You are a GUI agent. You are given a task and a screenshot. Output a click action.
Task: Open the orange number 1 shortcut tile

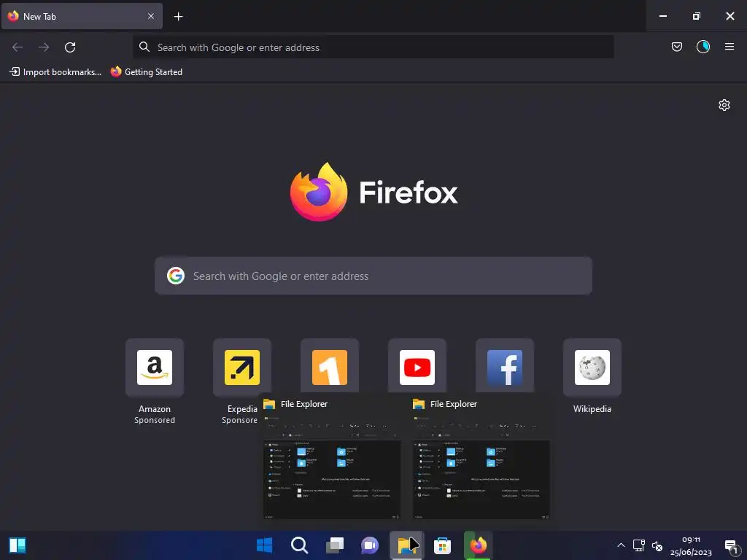330,366
